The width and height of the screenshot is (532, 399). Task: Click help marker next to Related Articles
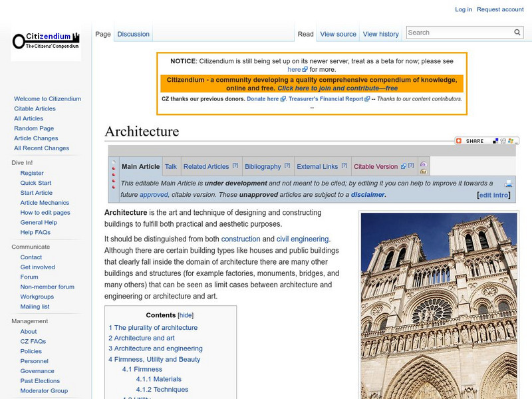tap(235, 166)
